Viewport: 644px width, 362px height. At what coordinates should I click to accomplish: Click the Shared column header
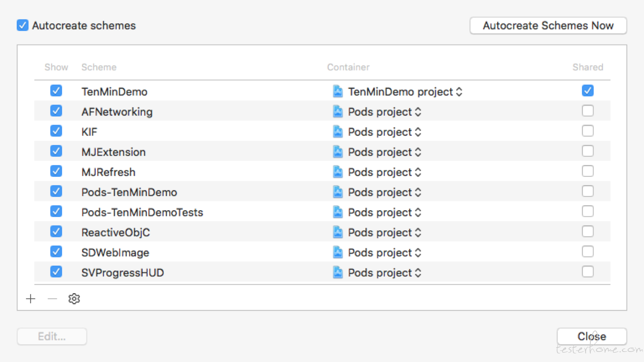coord(588,67)
